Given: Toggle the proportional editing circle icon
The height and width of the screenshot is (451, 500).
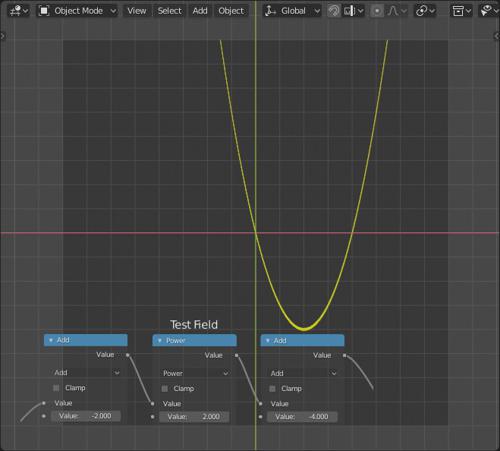Looking at the screenshot, I should click(377, 11).
